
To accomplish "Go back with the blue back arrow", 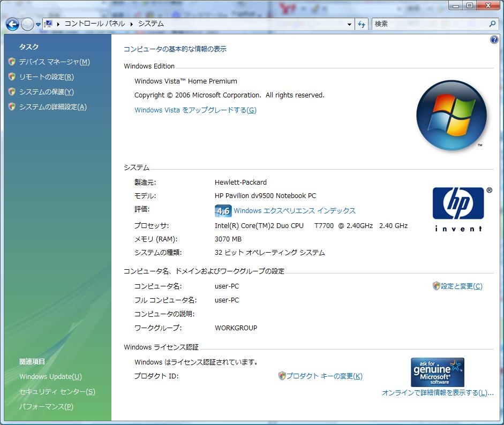I will click(x=12, y=24).
